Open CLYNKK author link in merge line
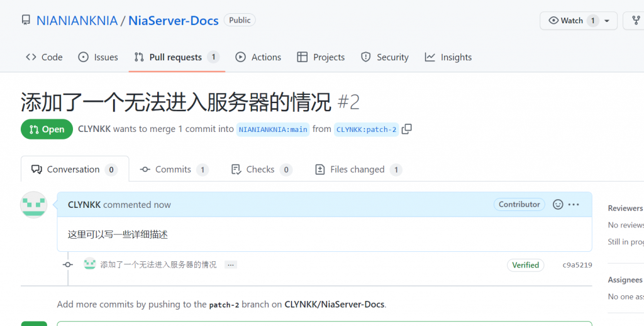Image resolution: width=644 pixels, height=326 pixels. click(94, 129)
